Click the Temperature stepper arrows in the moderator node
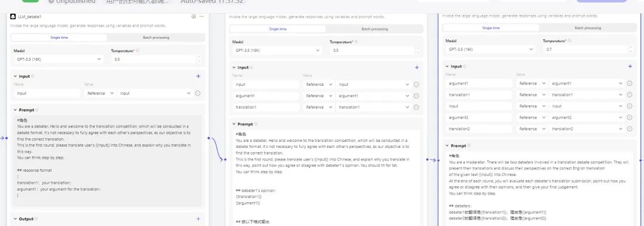Screen dimensions: 644x226 [x=631, y=49]
